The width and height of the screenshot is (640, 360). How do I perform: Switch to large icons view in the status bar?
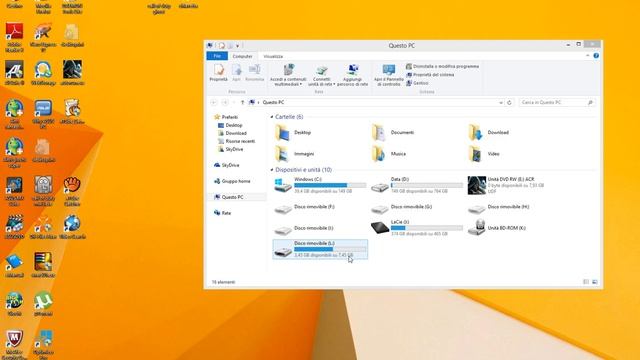coord(595,282)
